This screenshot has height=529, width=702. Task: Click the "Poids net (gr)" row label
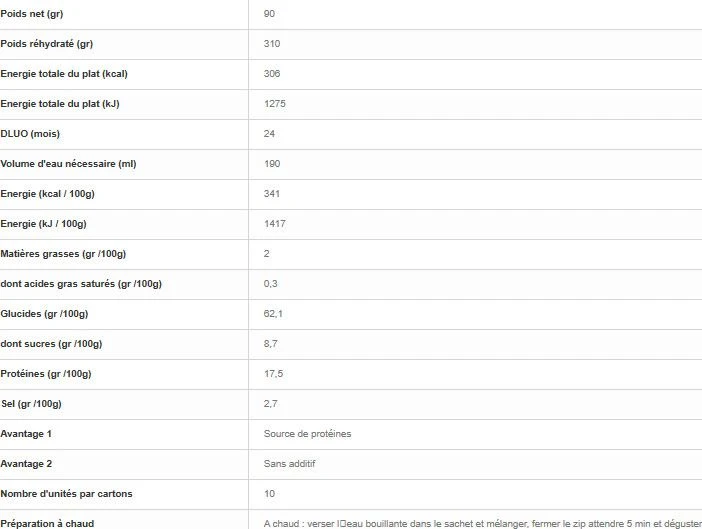(34, 14)
